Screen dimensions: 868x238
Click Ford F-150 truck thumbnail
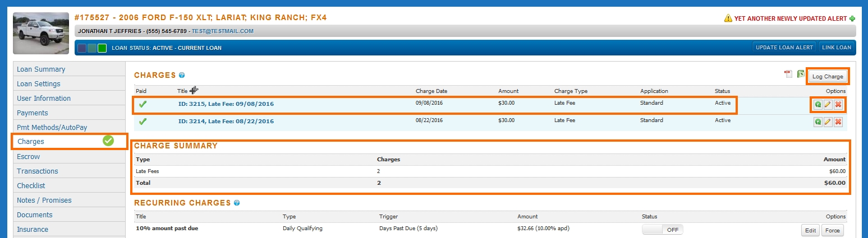pos(41,33)
